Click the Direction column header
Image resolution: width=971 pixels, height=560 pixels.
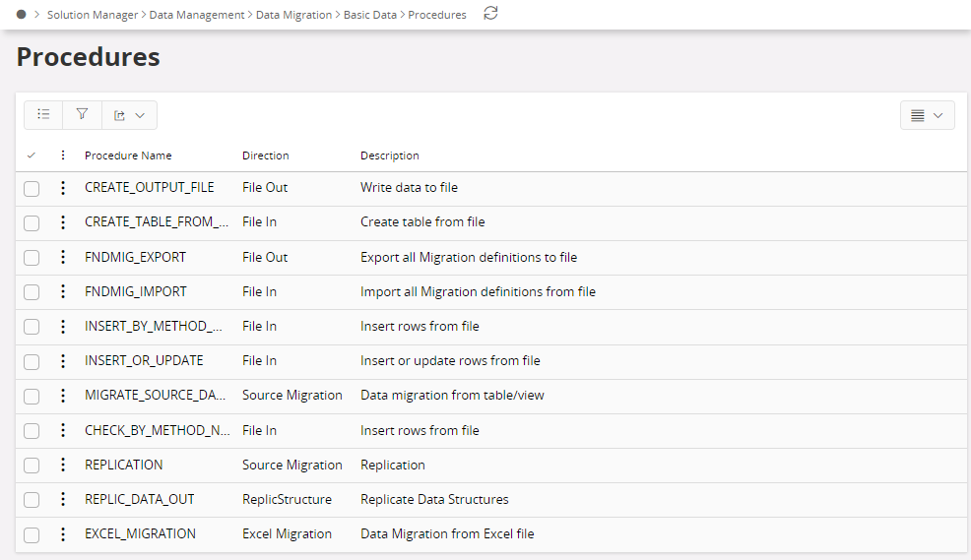click(x=265, y=156)
